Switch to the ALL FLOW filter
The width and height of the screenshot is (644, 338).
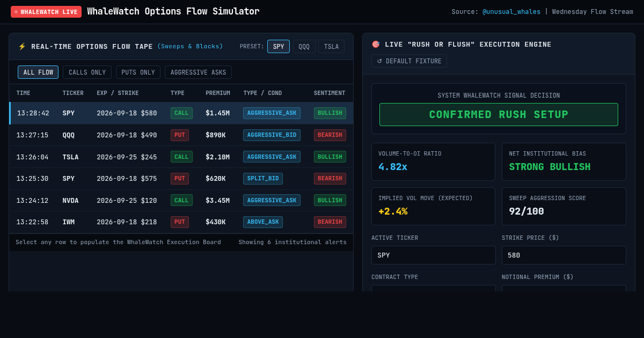click(x=38, y=72)
